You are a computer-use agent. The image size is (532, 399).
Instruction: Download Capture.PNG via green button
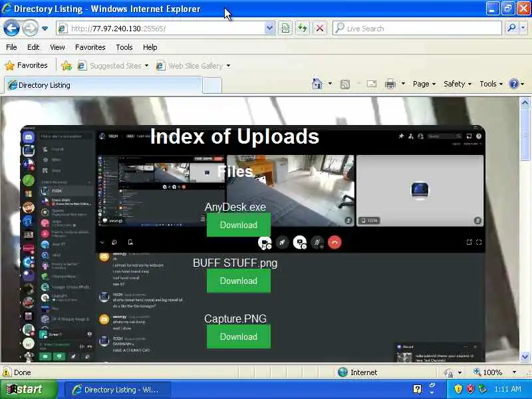pos(239,336)
